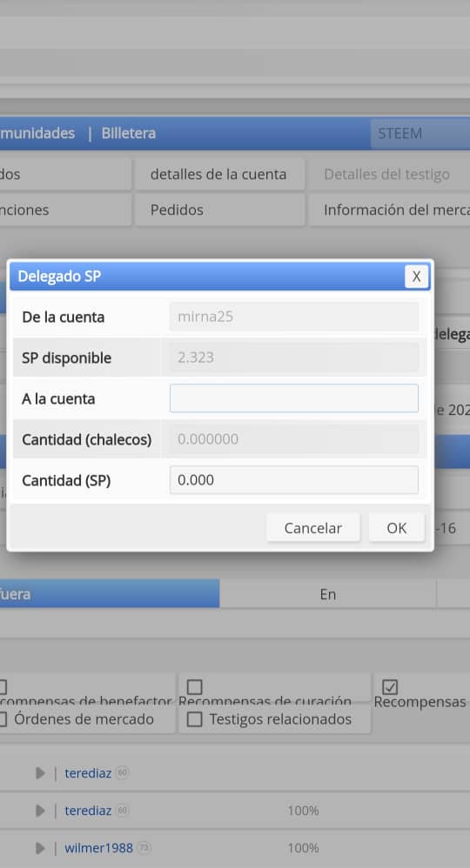Viewport: 470px width, 868px height.
Task: Open the 'detalles de la cuenta' tab
Action: [x=218, y=174]
